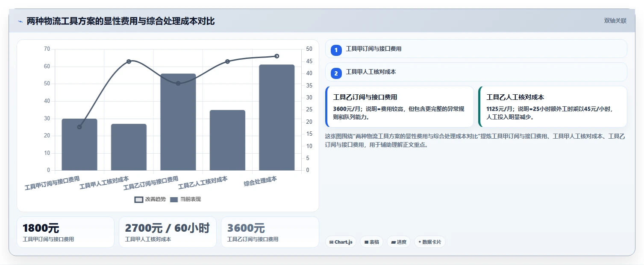Click the 1125元/月 description text
Viewport: 644px width, 265px height.
tap(550, 113)
